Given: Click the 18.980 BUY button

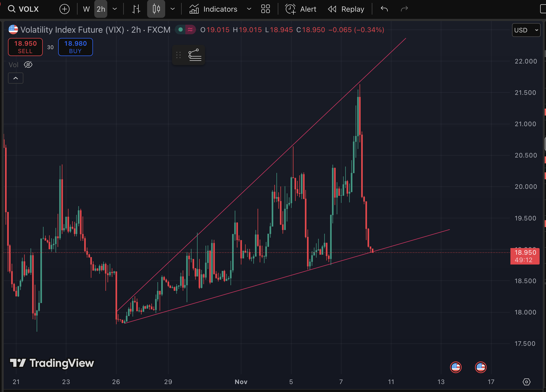Looking at the screenshot, I should coord(75,47).
